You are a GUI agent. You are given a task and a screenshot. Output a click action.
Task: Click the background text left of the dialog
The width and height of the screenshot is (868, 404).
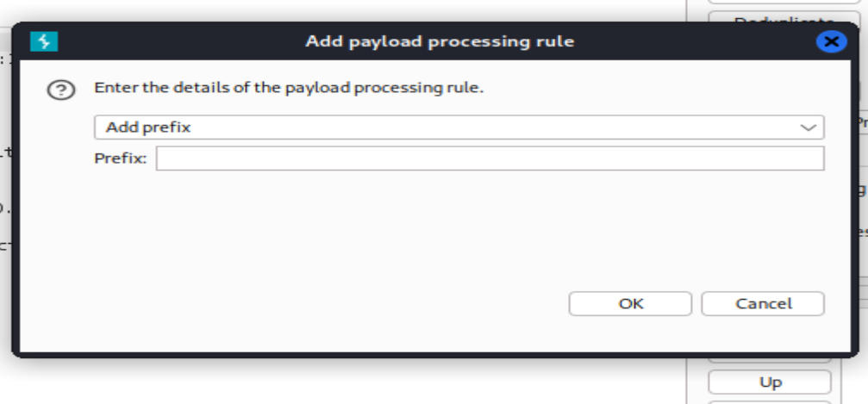[5, 153]
